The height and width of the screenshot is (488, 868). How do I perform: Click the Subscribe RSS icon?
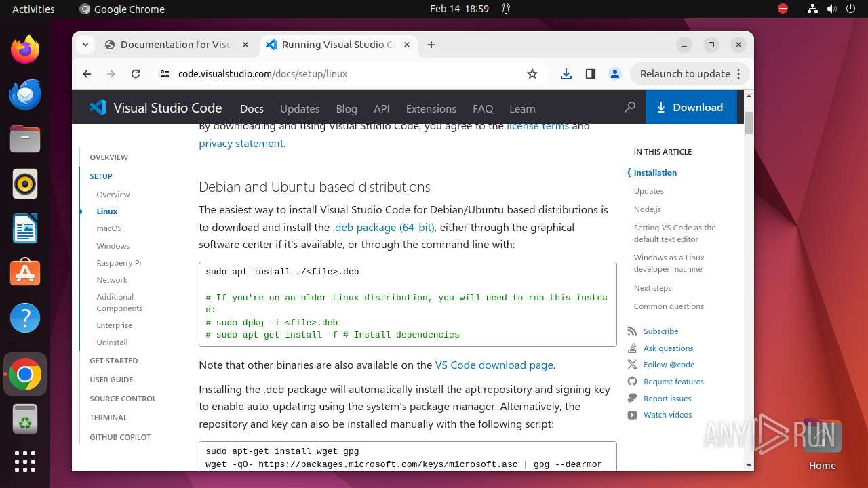click(x=632, y=331)
